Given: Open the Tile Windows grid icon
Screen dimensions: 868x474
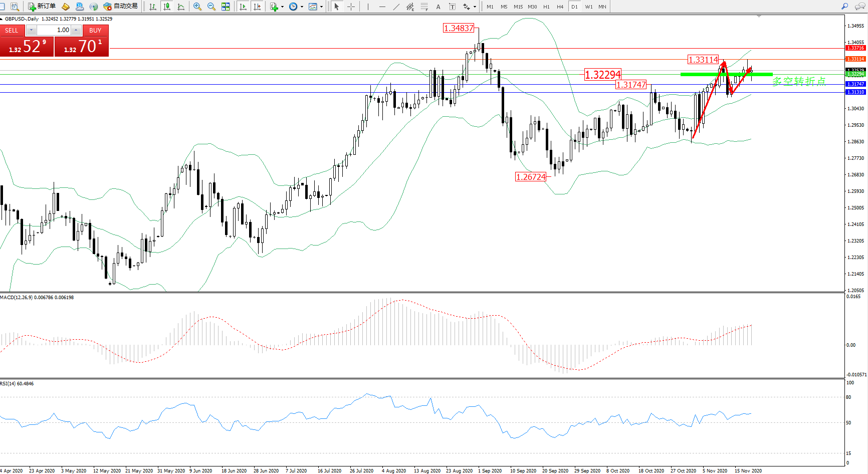Looking at the screenshot, I should [x=226, y=7].
